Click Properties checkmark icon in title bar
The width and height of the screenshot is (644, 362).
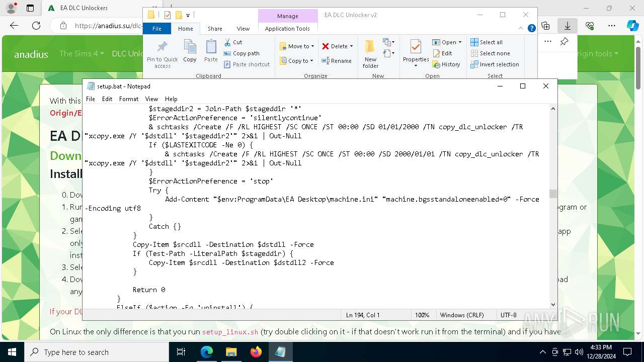coord(168,15)
